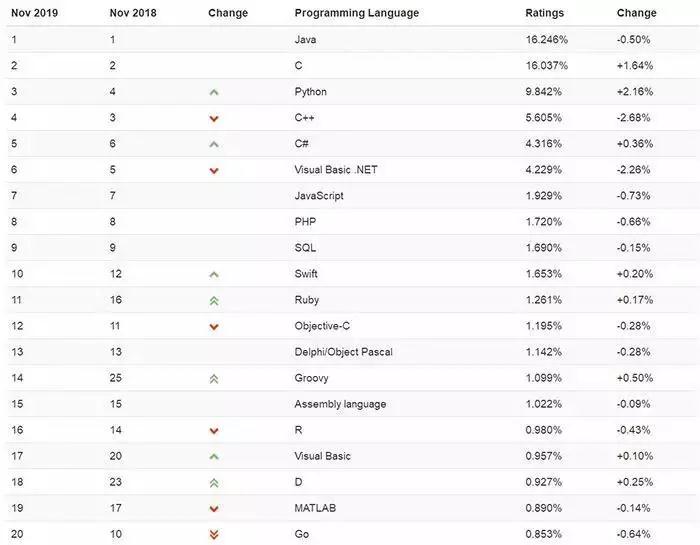This screenshot has width=700, height=545.
Task: Click the Nov 2019 column header
Action: click(x=35, y=13)
